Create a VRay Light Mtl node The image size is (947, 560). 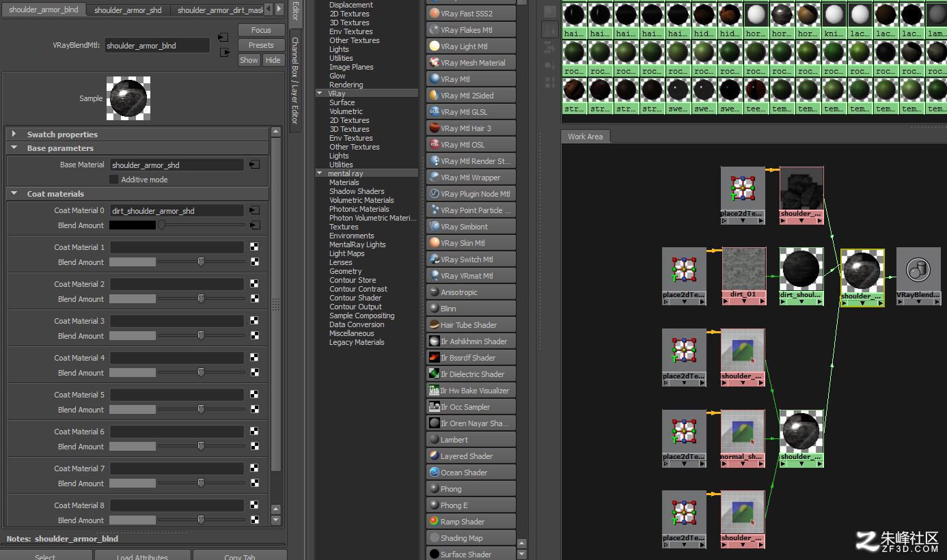coord(471,46)
